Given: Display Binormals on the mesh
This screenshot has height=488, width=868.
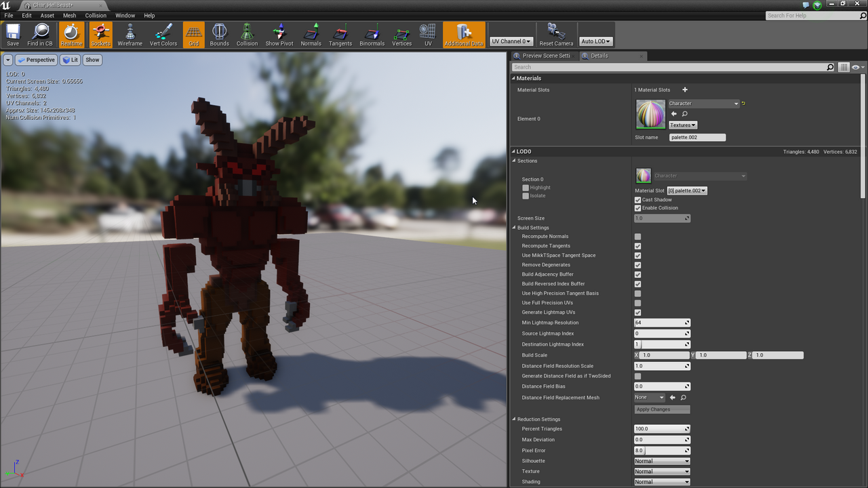Looking at the screenshot, I should 372,35.
